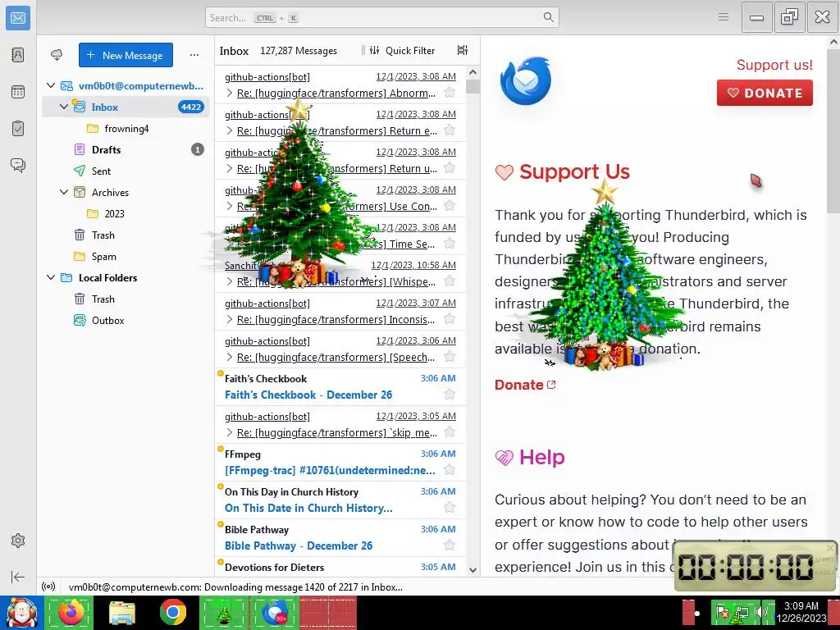Open the Bible Pathway - December 26 email

coord(340,537)
